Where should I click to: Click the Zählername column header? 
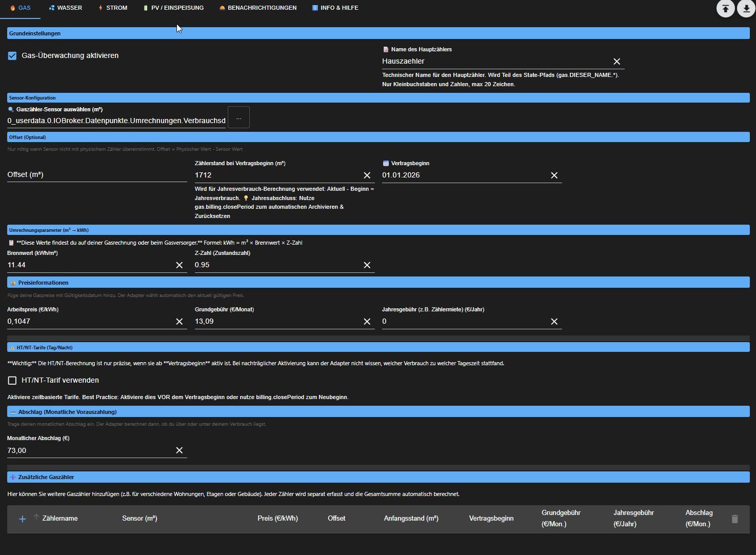pyautogui.click(x=60, y=519)
